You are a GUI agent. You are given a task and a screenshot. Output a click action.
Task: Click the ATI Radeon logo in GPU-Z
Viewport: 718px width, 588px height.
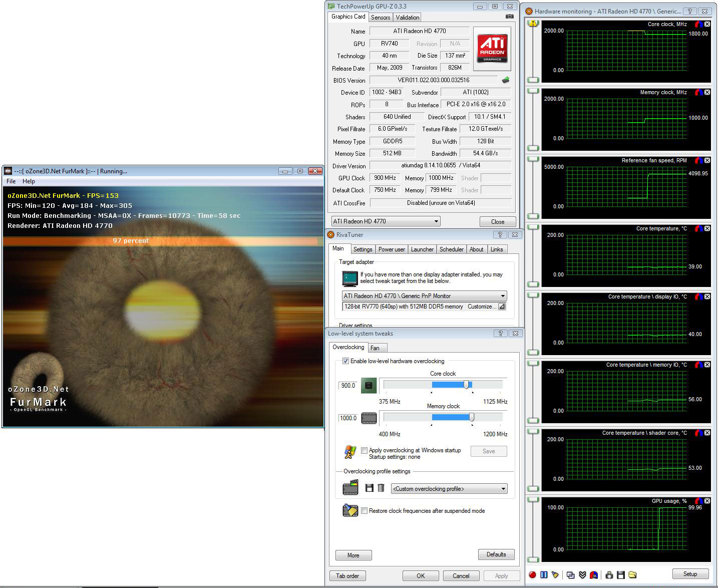[x=492, y=49]
